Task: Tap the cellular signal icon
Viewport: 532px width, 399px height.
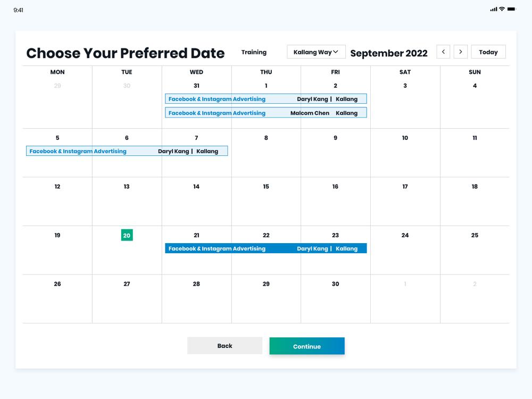Action: [494, 9]
